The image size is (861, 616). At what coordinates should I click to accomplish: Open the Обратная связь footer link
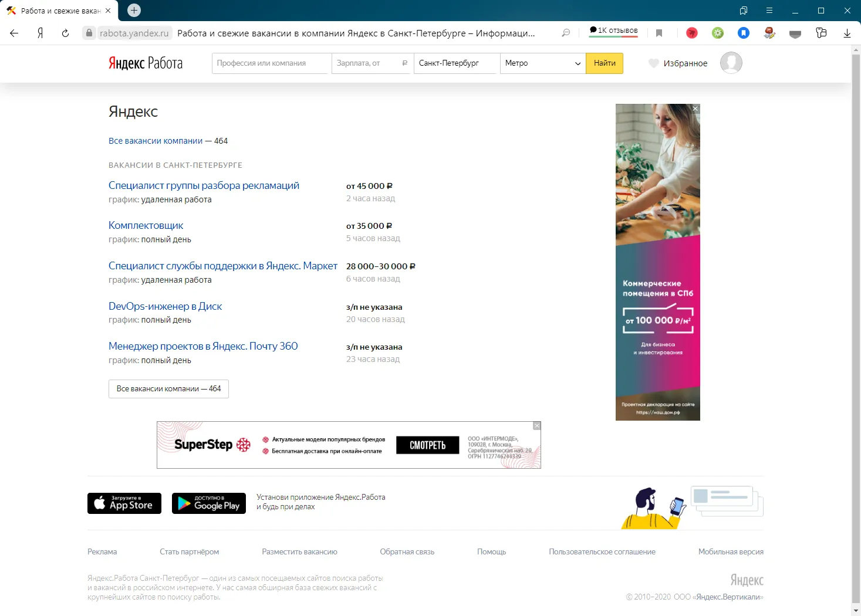coord(407,551)
